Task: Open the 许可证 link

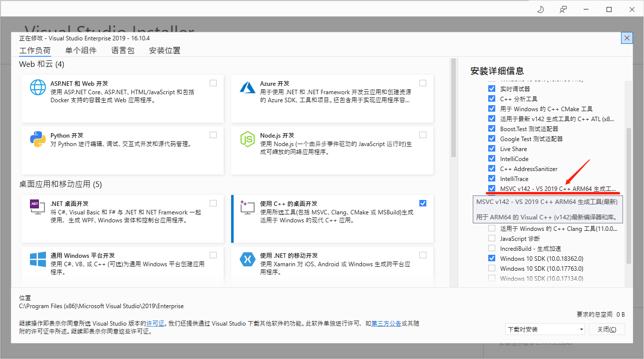Action: pyautogui.click(x=155, y=323)
